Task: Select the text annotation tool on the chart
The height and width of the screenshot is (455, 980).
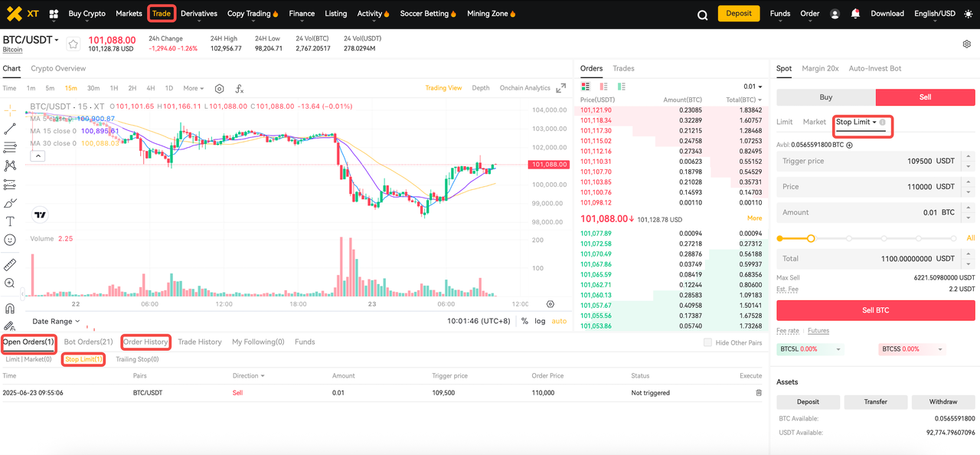Action: [10, 221]
